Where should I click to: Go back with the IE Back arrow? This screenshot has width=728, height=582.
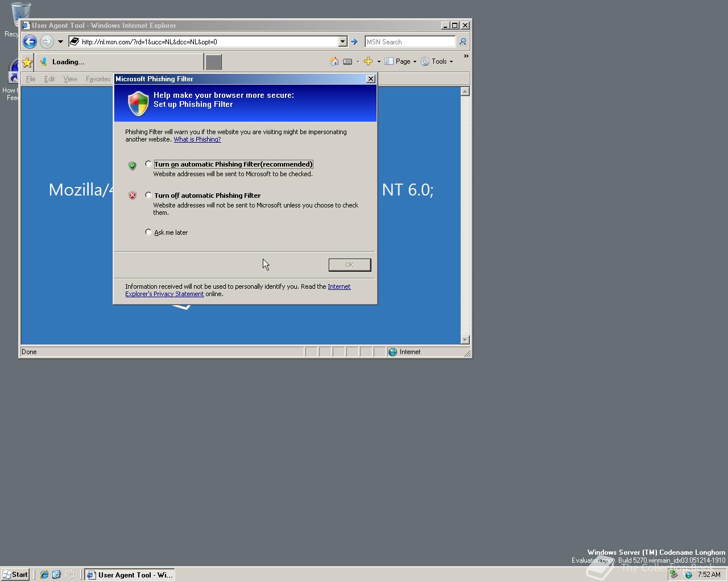click(30, 41)
